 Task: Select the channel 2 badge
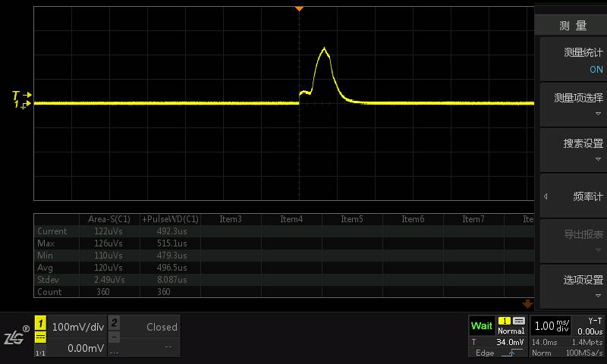pos(114,323)
